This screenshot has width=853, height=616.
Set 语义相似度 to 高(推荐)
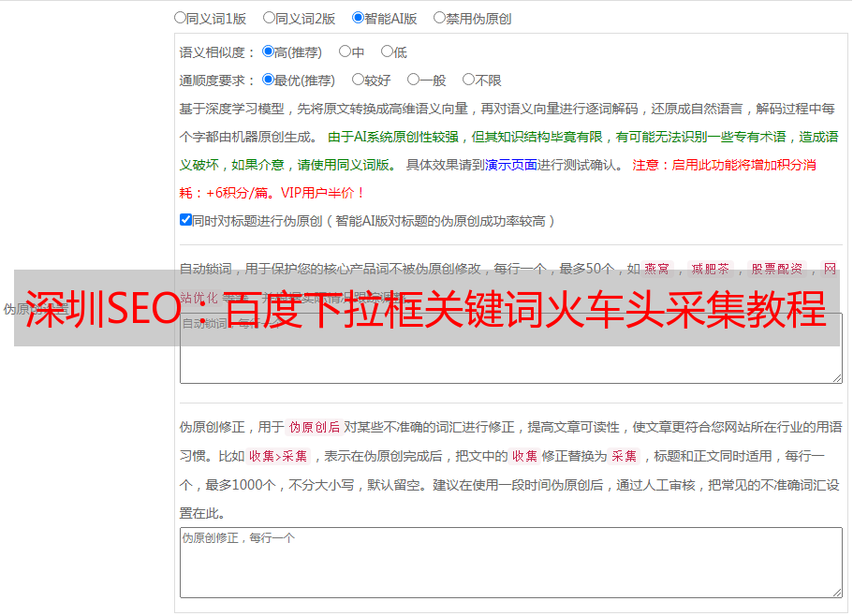tap(268, 51)
